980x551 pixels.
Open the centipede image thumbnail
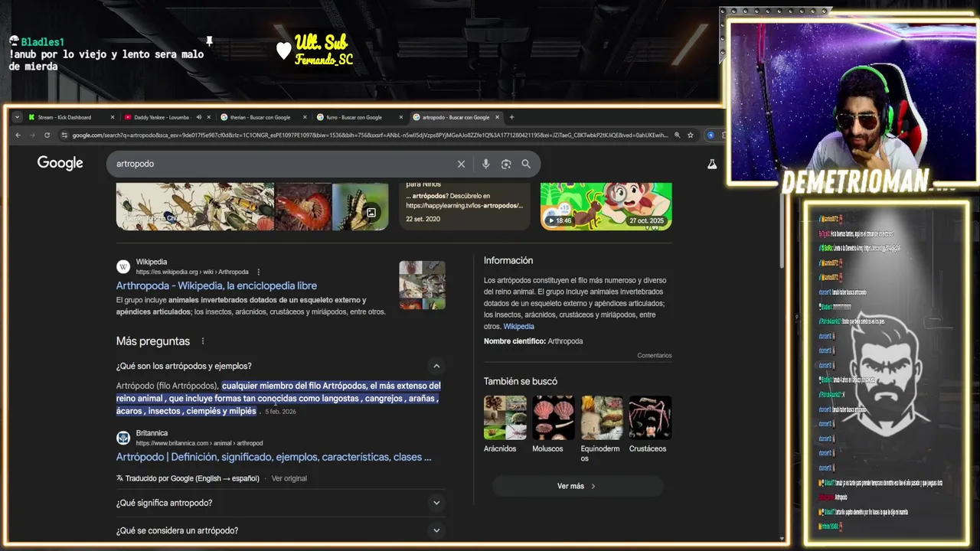[x=303, y=206]
